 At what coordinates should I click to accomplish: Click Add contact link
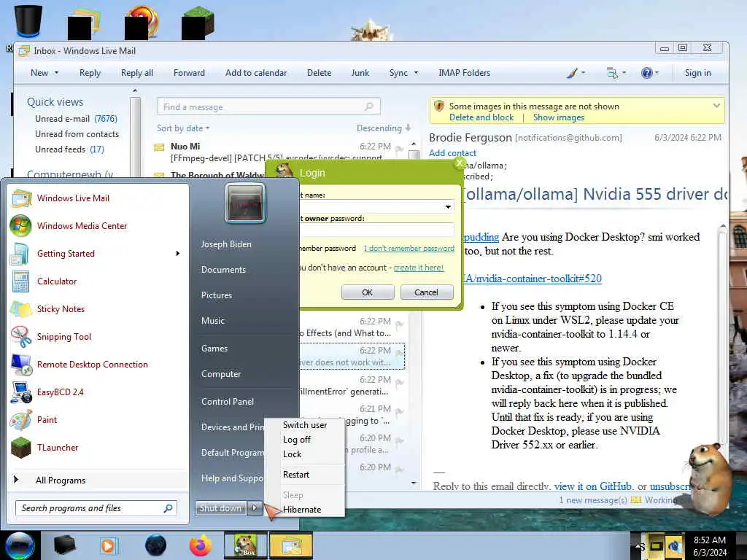click(452, 153)
